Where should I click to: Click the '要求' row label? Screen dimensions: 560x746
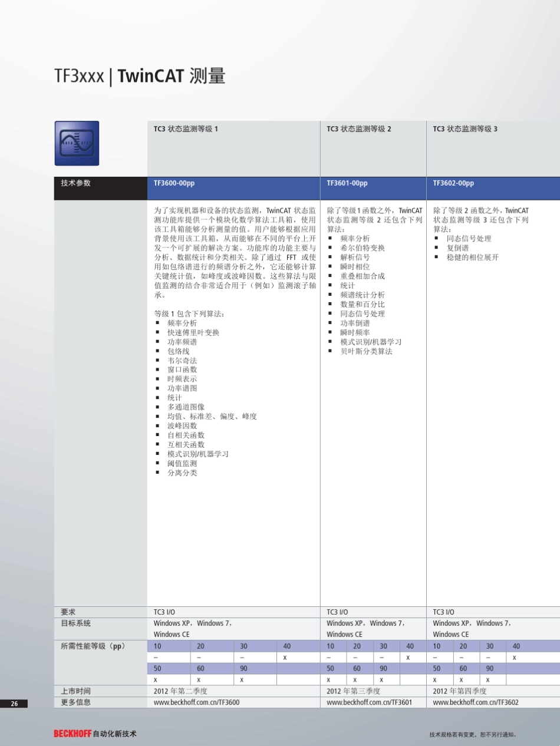tap(68, 612)
